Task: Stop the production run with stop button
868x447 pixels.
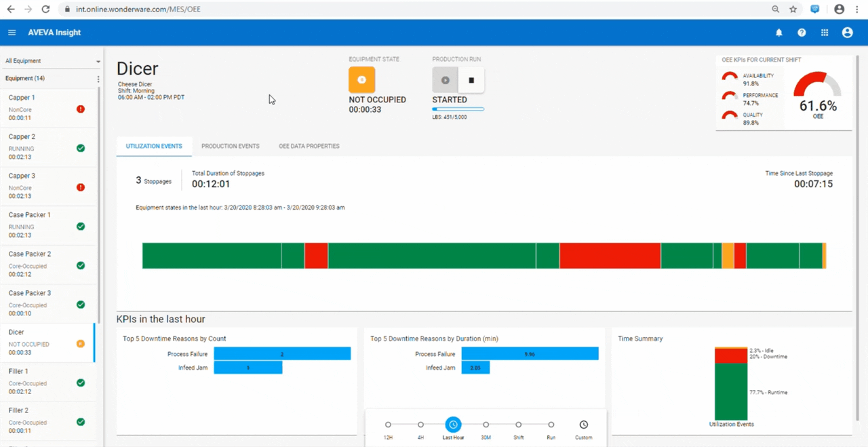Action: [x=471, y=80]
